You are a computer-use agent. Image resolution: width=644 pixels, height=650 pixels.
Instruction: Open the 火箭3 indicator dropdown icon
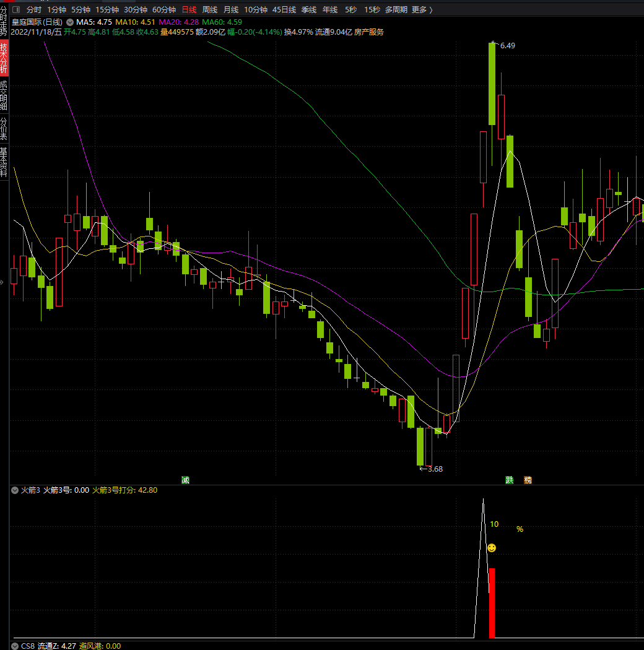15,490
